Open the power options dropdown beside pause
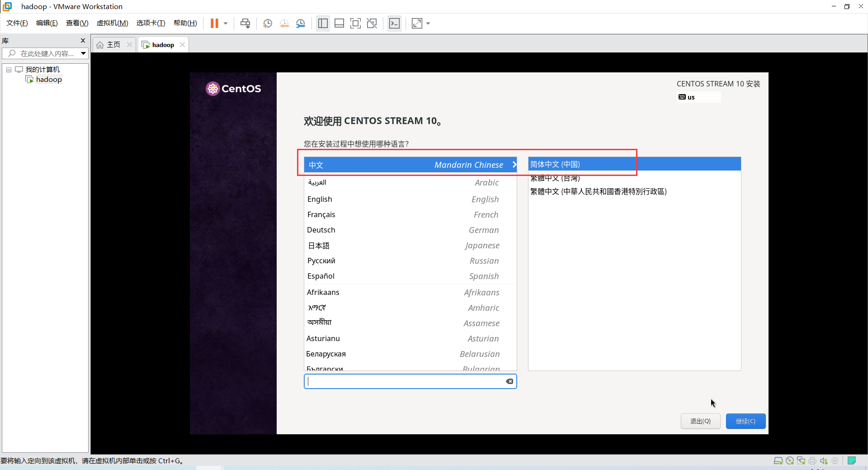868x470 pixels. click(x=226, y=24)
